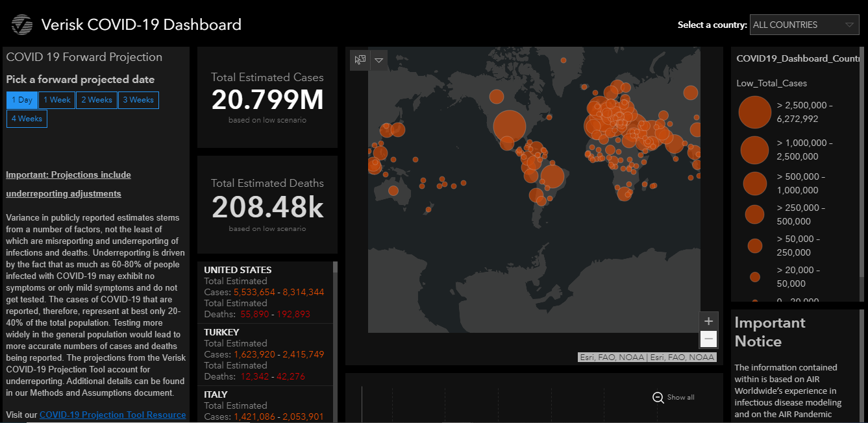Click the 208.48k total estimated deaths figure
868x423 pixels.
click(x=267, y=206)
